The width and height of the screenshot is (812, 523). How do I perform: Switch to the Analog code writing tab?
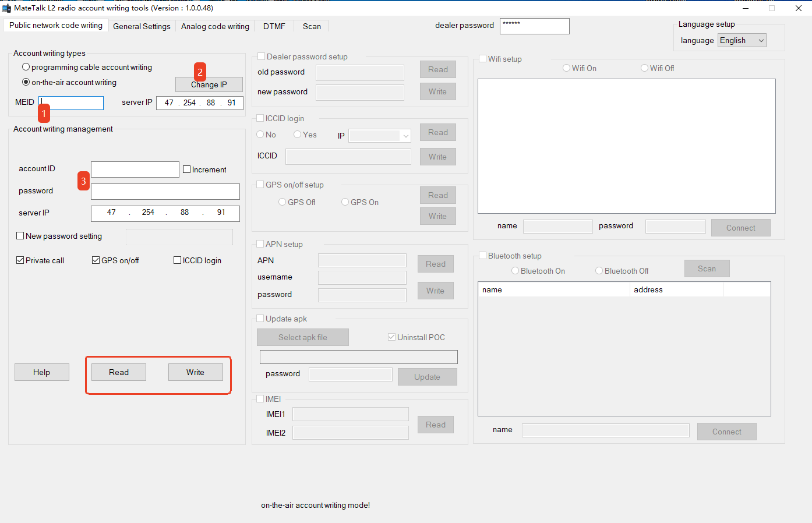215,26
